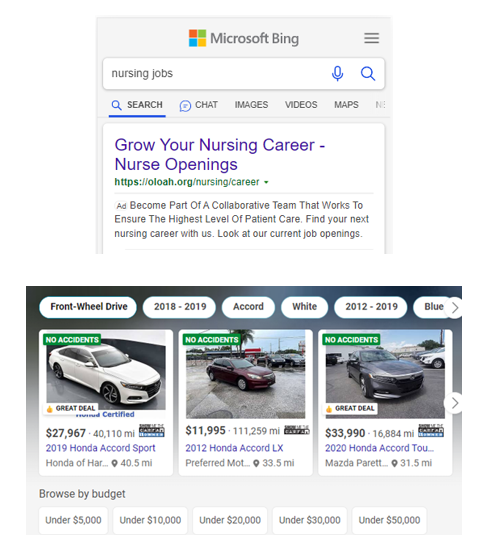Viewport: 487px width, 552px height.
Task: Switch to the VIDEOS tab
Action: pos(301,105)
